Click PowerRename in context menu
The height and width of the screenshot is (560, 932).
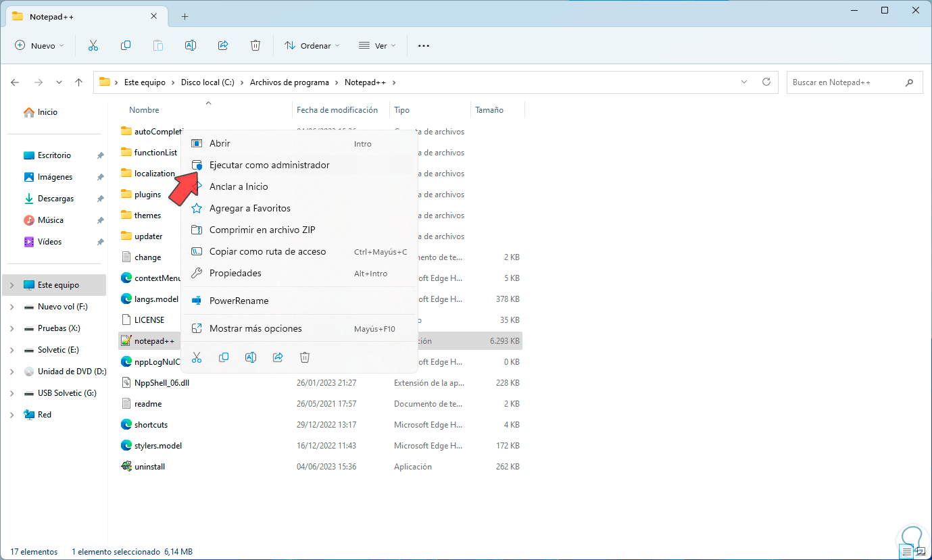pyautogui.click(x=299, y=301)
